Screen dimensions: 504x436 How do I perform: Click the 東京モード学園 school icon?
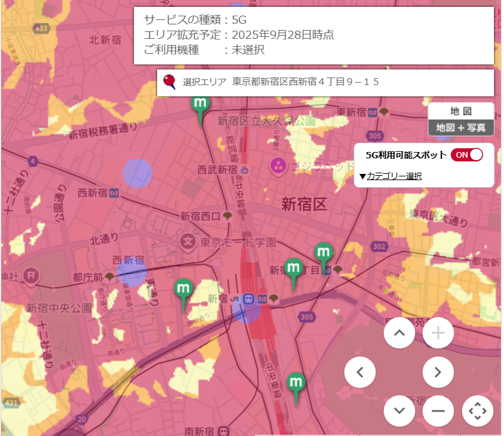187,240
